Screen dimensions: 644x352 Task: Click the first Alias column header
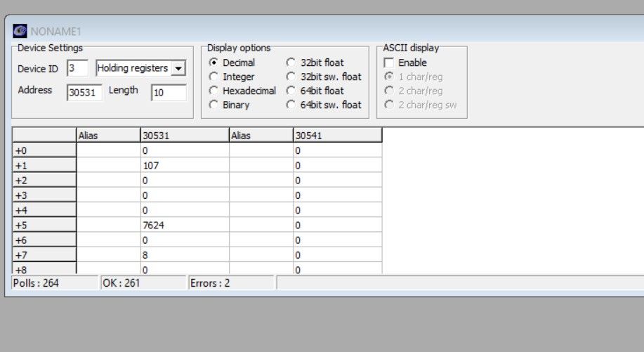(108, 135)
